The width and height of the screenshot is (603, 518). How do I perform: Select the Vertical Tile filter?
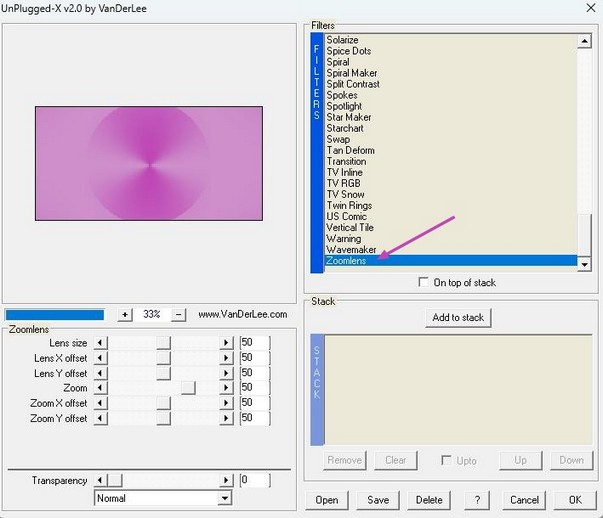tap(350, 227)
